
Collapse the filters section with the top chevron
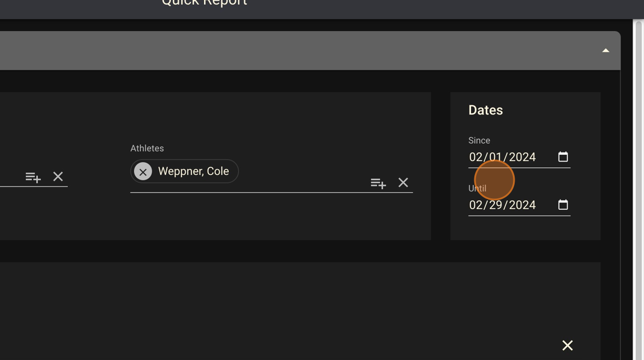pos(605,51)
